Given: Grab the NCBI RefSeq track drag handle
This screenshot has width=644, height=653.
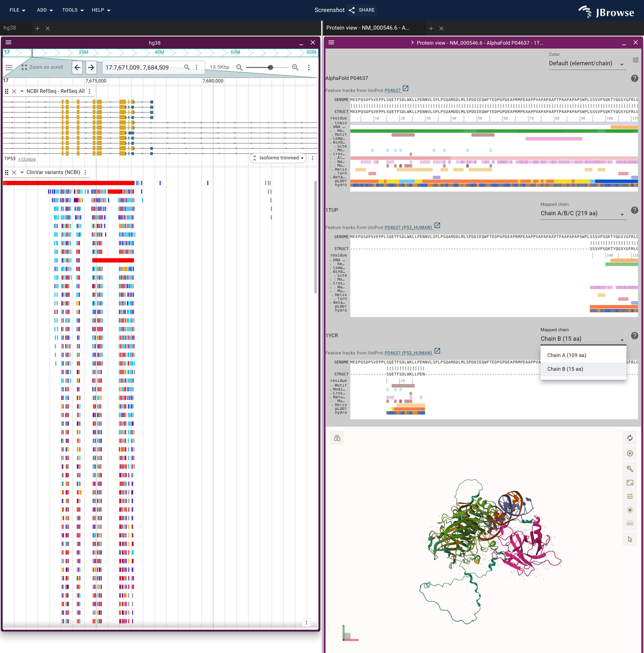Looking at the screenshot, I should [x=6, y=91].
